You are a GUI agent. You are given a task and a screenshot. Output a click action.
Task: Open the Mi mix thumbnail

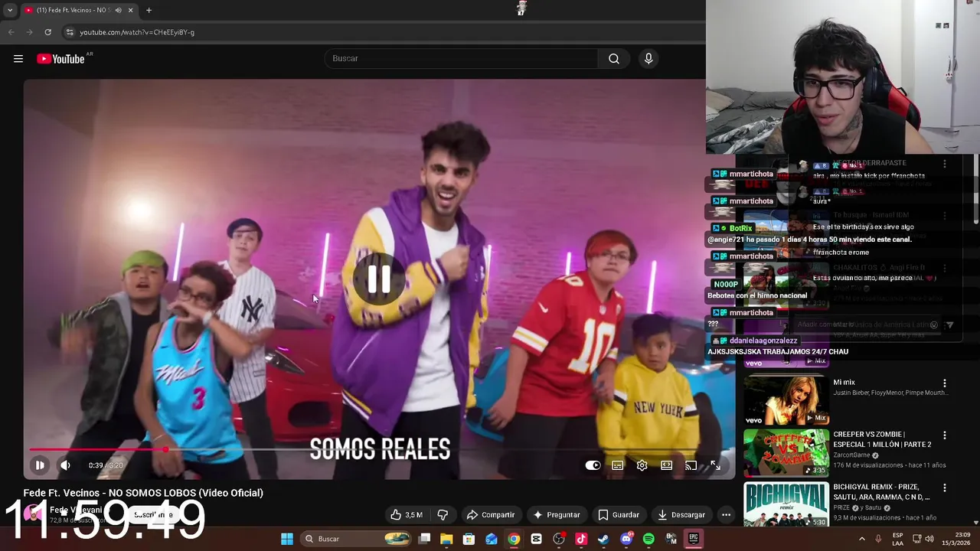coord(786,399)
